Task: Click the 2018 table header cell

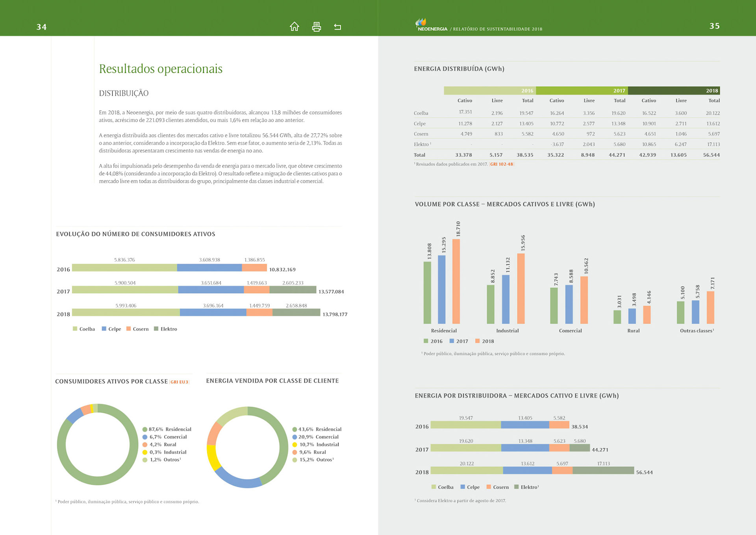Action: click(674, 91)
